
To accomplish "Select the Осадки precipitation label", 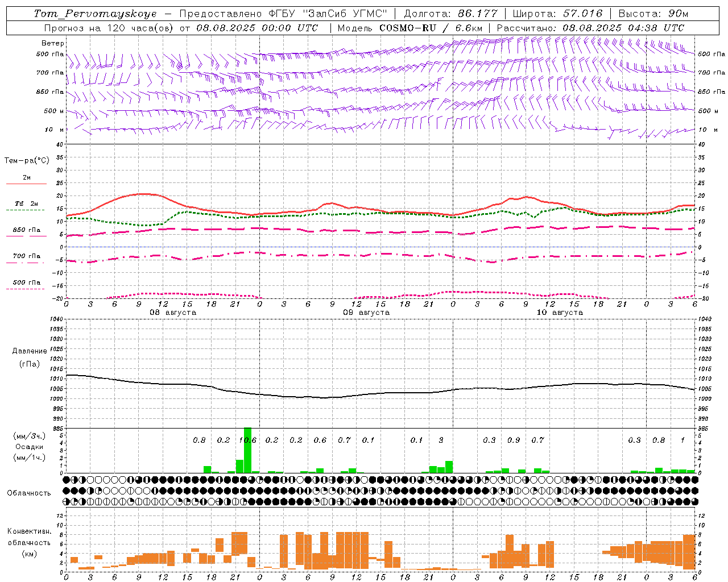I will pyautogui.click(x=30, y=447).
